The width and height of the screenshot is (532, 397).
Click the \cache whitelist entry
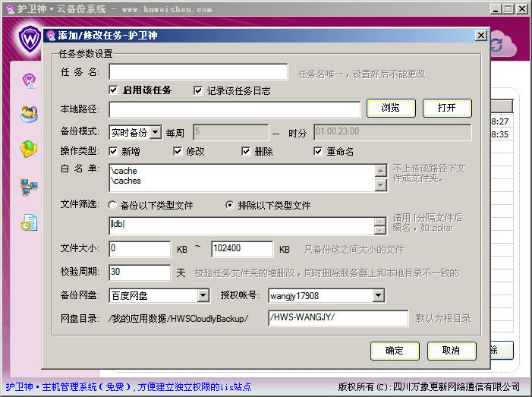point(124,171)
